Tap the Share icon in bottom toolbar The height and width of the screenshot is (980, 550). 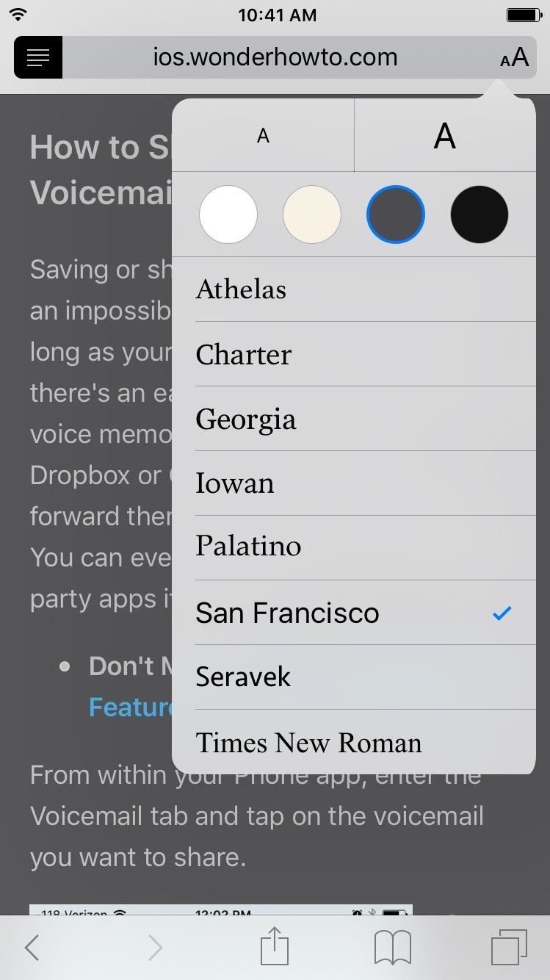pyautogui.click(x=274, y=948)
